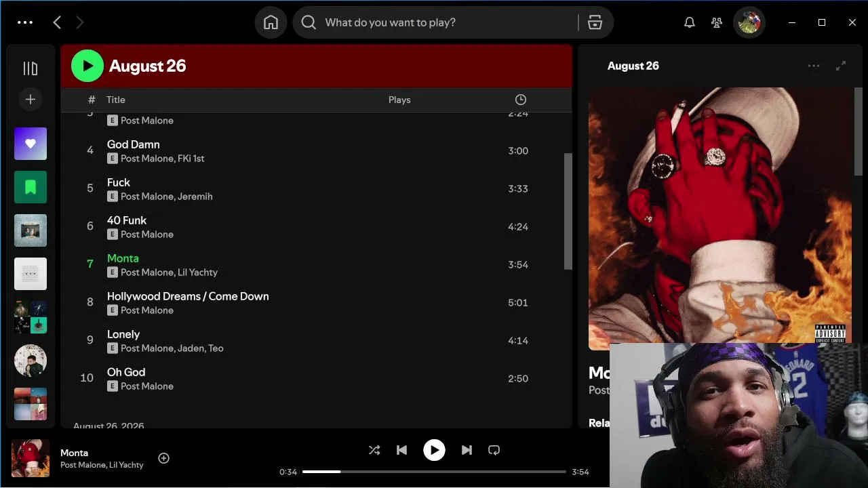
Task: Sort tracks by the Title column
Action: pos(116,100)
